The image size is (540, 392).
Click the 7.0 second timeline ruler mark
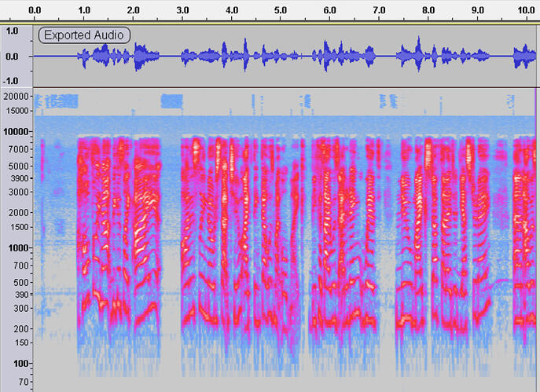379,11
